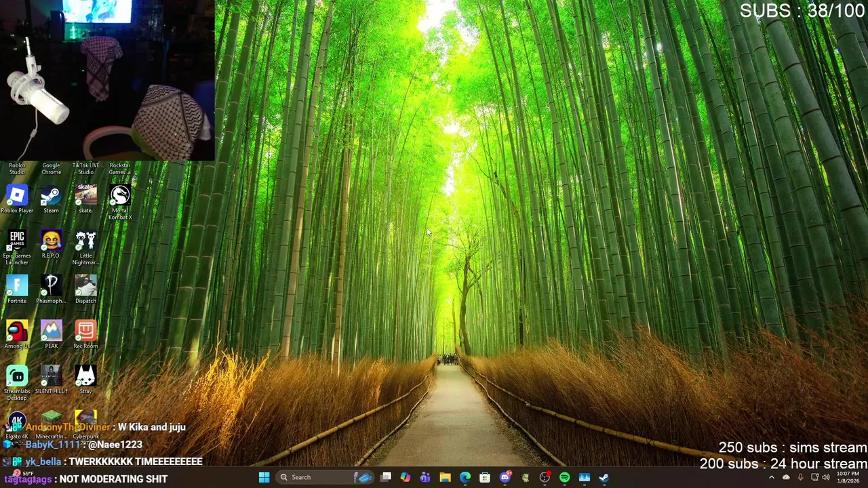Open Discord from the taskbar

tap(505, 477)
